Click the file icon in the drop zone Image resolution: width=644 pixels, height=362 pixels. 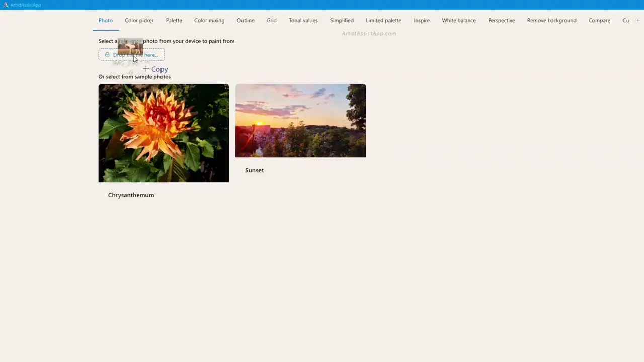[x=107, y=55]
